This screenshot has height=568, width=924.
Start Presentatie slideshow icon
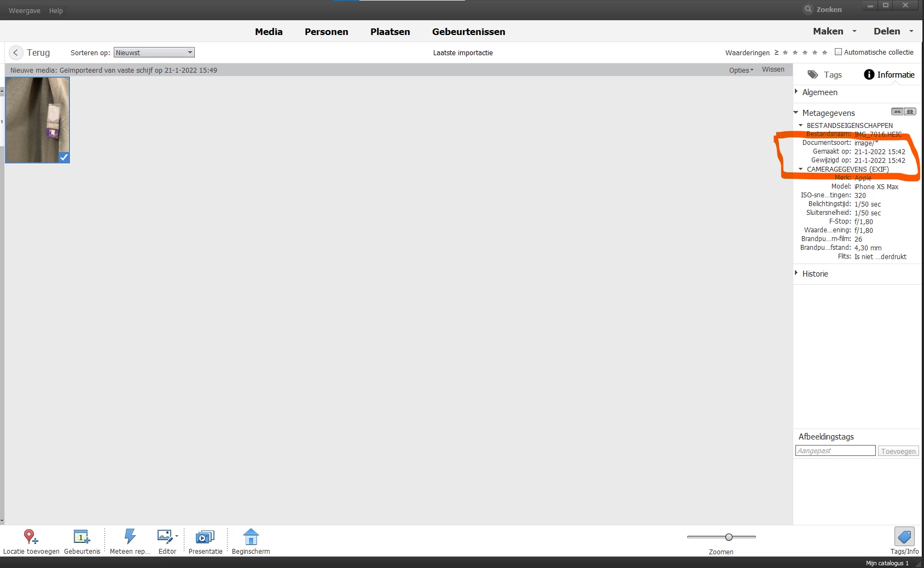(x=205, y=536)
